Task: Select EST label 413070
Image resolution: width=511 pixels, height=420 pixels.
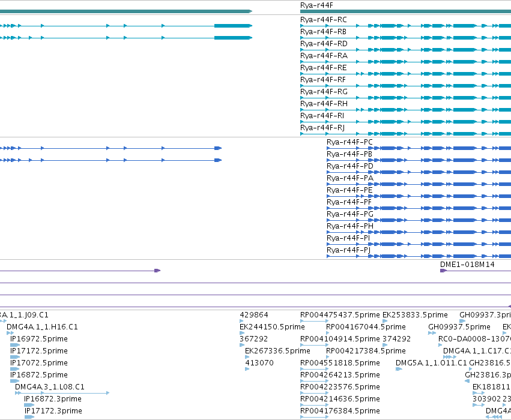Action: (259, 362)
